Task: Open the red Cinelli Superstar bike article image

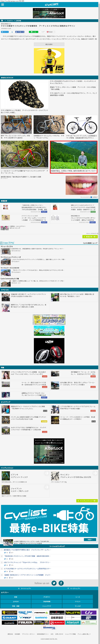Action: coord(24,155)
